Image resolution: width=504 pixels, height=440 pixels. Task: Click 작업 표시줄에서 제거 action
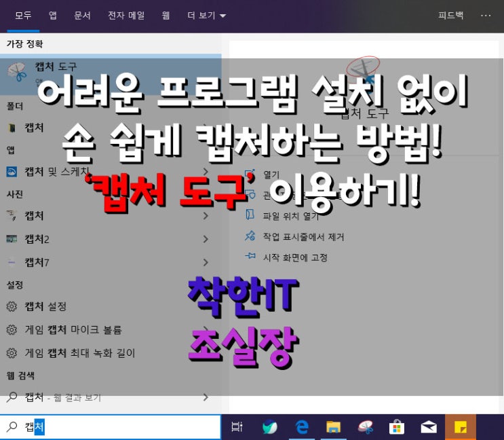(x=303, y=237)
